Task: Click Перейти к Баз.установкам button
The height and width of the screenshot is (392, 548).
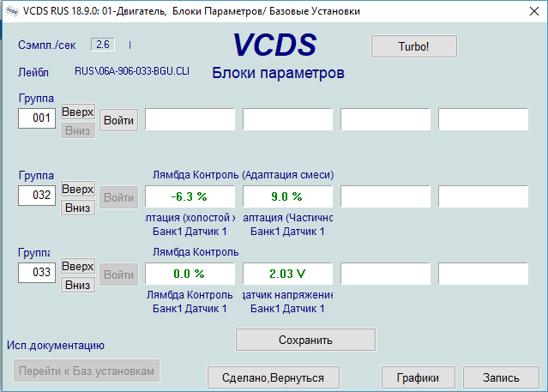Action: click(87, 371)
